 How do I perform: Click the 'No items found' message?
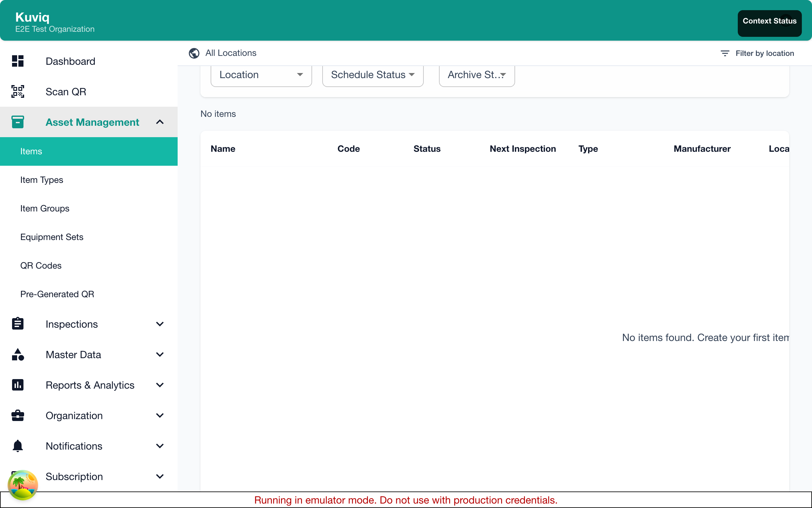tap(705, 337)
